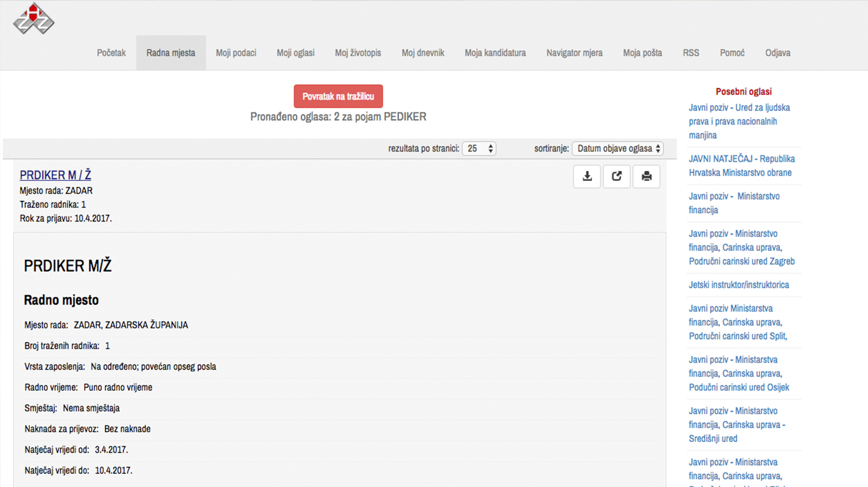Check Moja pošta inbox
The width and height of the screenshot is (868, 487).
point(642,53)
